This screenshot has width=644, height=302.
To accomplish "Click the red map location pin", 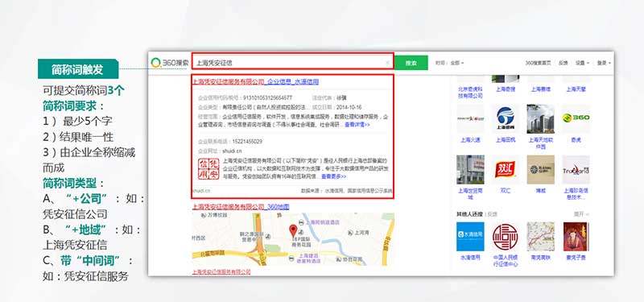I will click(293, 231).
